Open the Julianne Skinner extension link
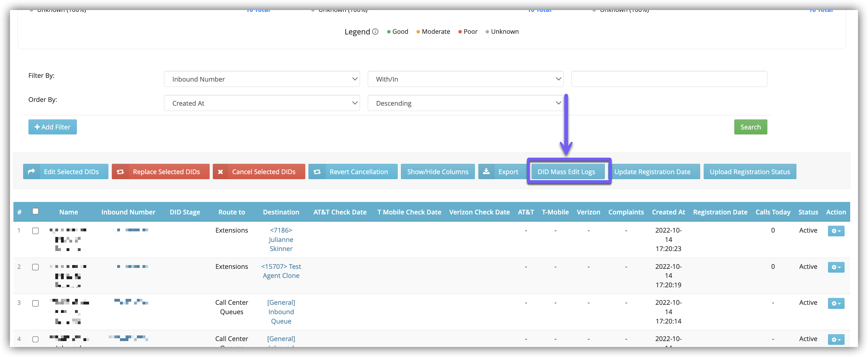 click(x=281, y=240)
